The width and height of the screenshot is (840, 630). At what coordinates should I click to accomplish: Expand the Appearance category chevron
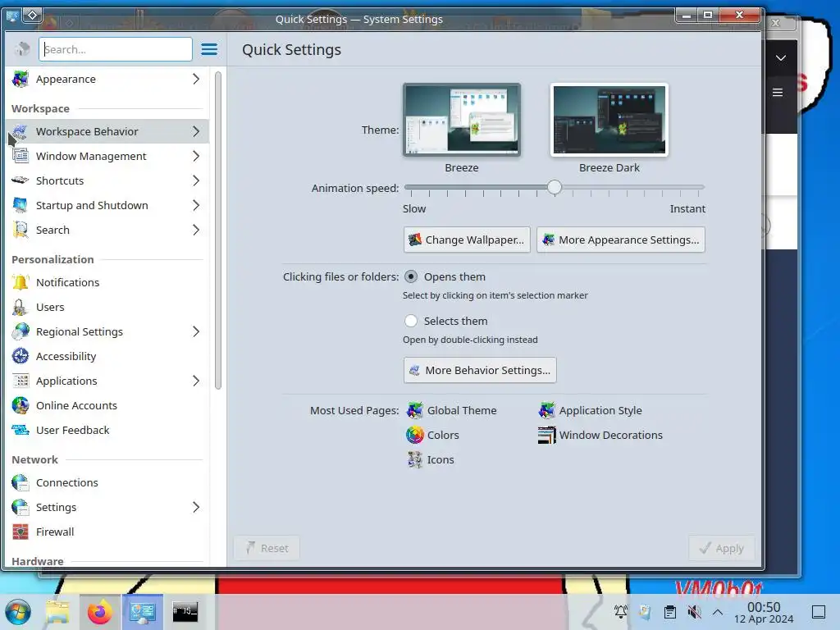pyautogui.click(x=196, y=79)
